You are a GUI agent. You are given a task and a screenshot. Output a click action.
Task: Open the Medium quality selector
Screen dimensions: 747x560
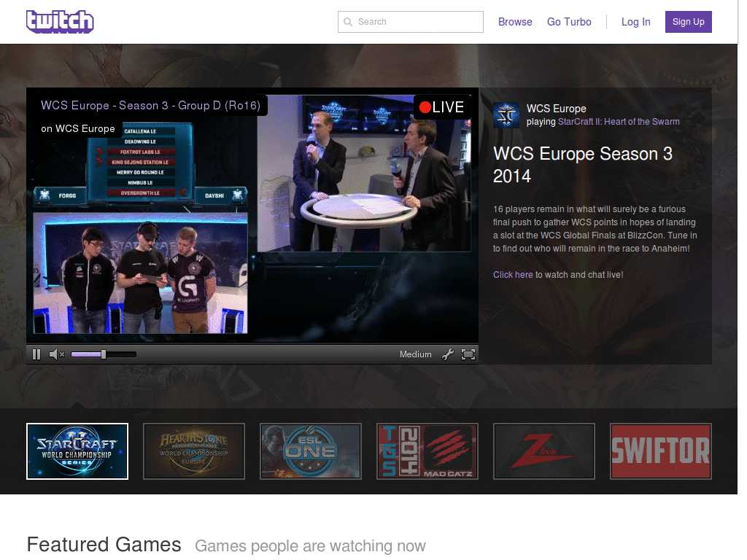coord(415,354)
